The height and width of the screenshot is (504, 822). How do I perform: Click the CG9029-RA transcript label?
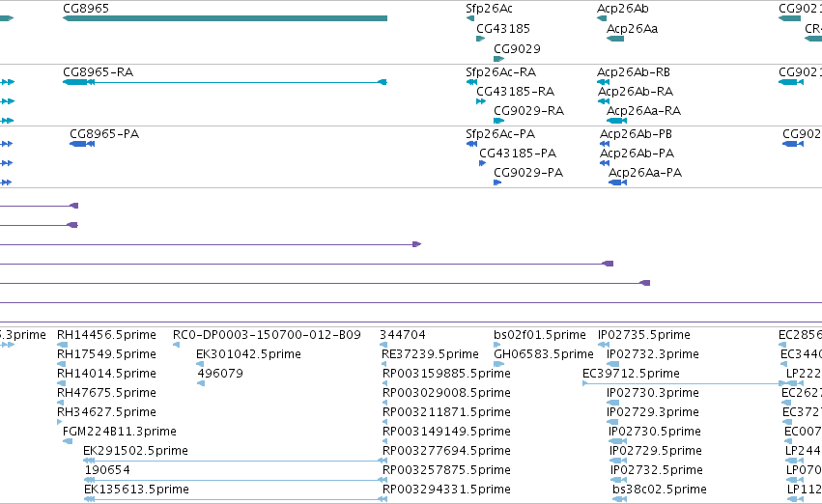coord(529,110)
